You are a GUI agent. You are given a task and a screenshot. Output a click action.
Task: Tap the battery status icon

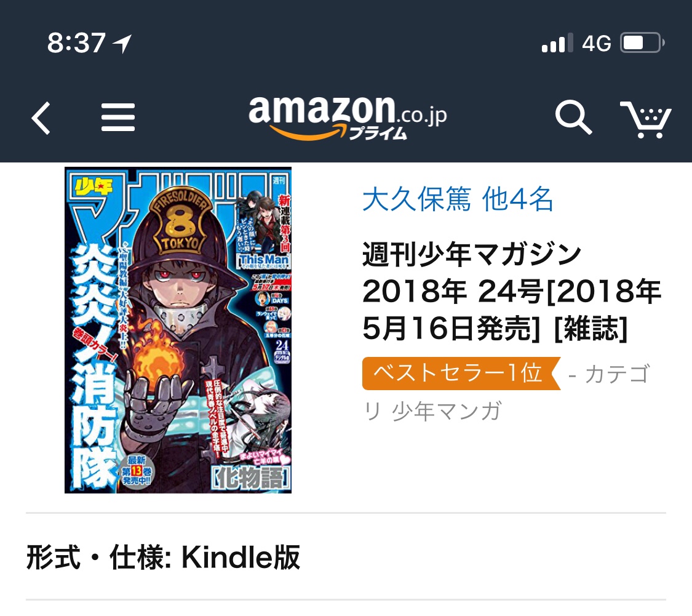(642, 43)
